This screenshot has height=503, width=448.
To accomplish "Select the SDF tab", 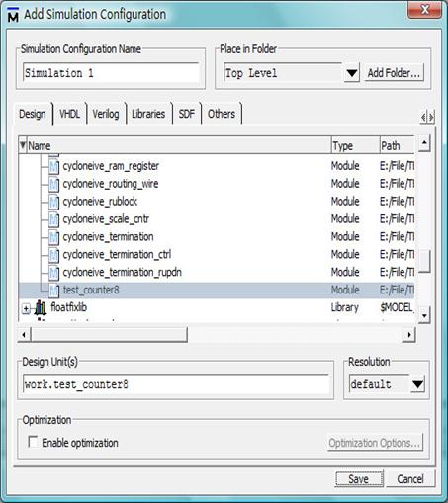I will pos(186,114).
